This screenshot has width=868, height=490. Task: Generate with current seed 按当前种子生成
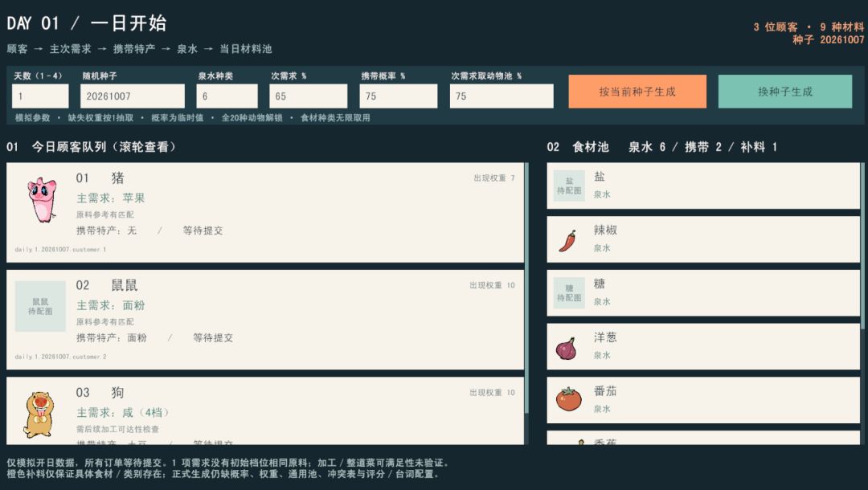(637, 92)
